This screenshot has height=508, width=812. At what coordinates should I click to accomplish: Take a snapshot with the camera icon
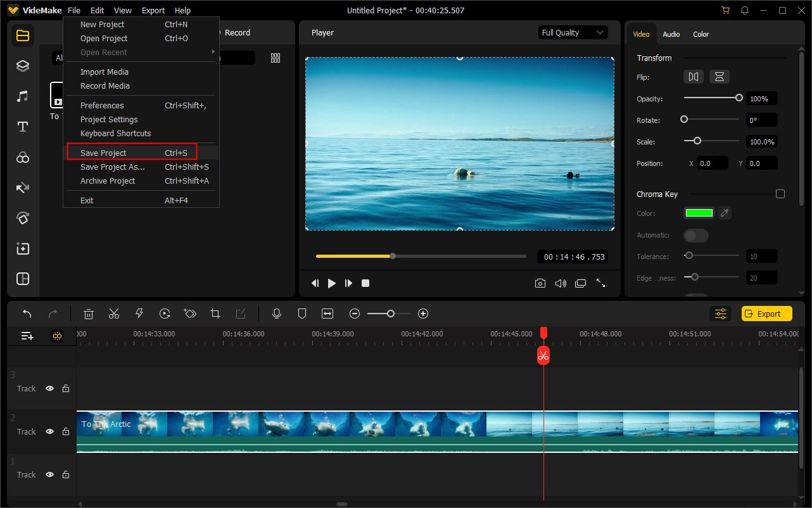[540, 283]
